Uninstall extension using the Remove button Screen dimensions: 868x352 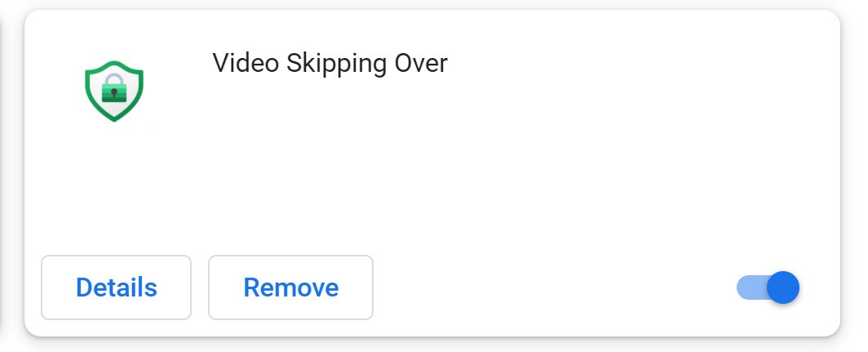pos(290,287)
